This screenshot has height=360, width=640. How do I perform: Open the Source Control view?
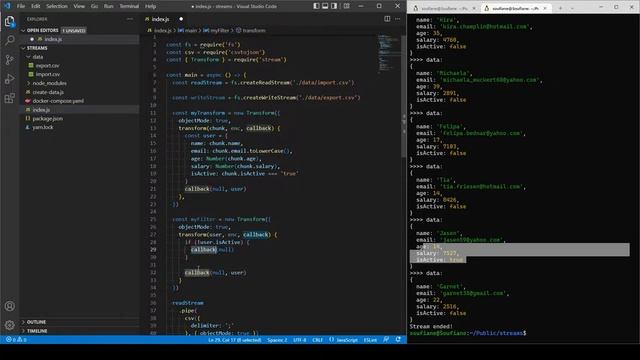point(9,60)
